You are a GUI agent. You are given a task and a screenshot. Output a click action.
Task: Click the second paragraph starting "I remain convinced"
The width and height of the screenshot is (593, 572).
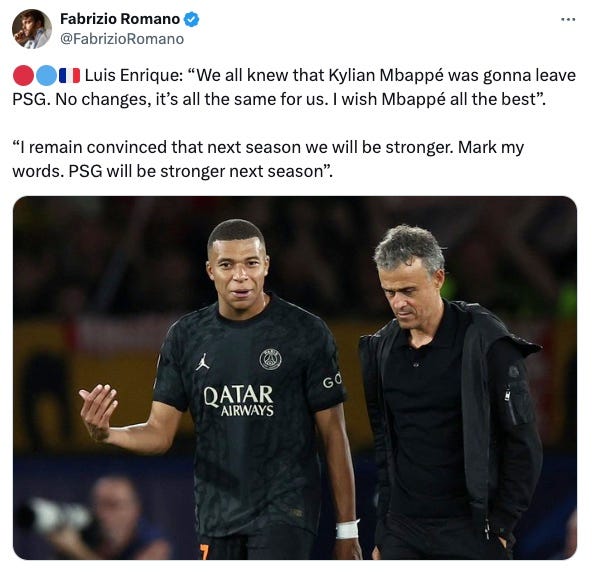coord(268,159)
